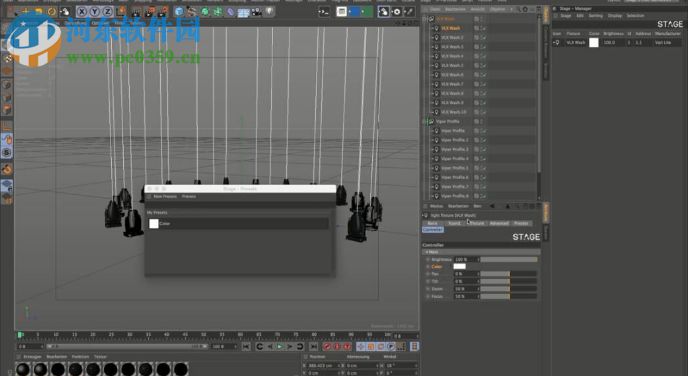
Task: Toggle enable checkmark for VLX Wash.5
Action: 483,65
